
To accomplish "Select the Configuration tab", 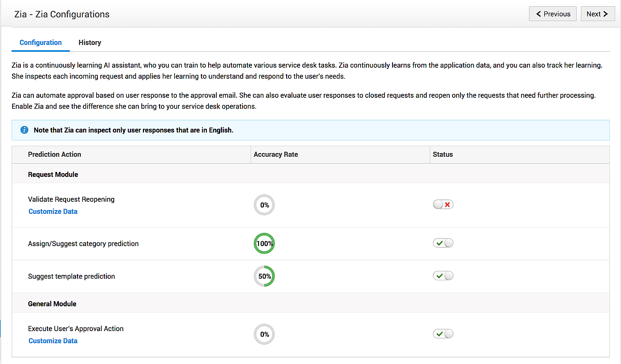I will click(41, 43).
